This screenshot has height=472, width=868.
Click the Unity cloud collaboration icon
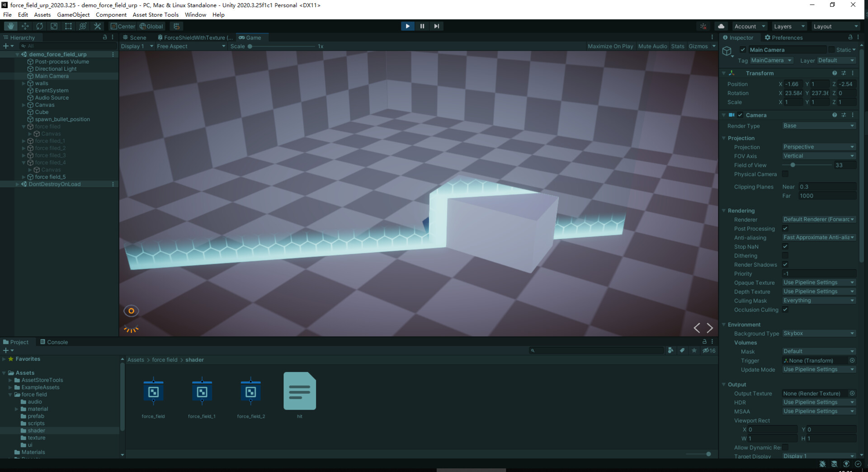722,26
